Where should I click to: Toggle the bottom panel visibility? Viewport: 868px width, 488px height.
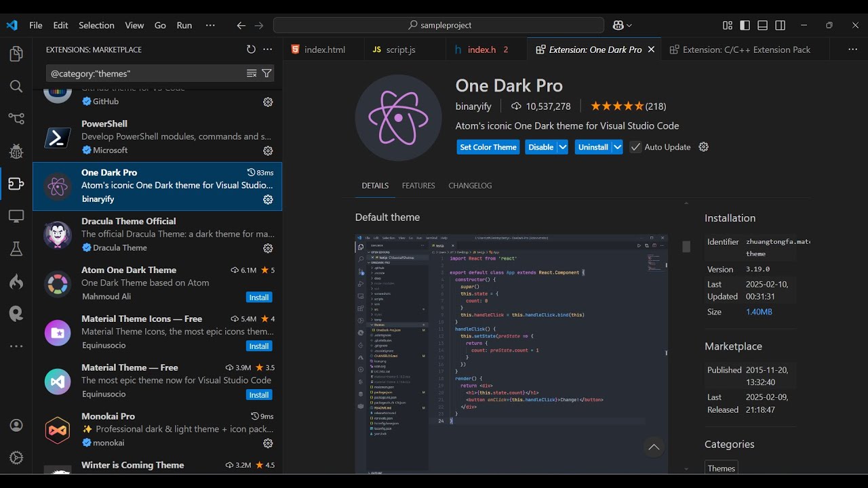pos(763,25)
